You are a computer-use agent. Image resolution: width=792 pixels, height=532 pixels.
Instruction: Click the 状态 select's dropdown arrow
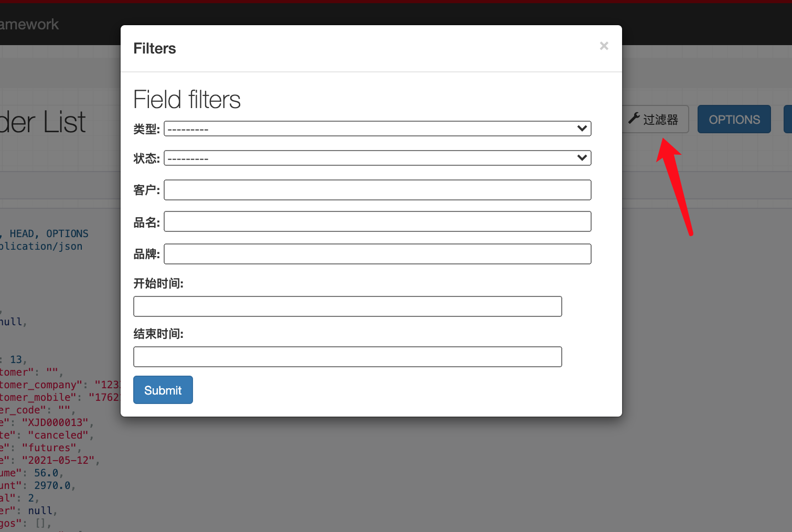581,158
